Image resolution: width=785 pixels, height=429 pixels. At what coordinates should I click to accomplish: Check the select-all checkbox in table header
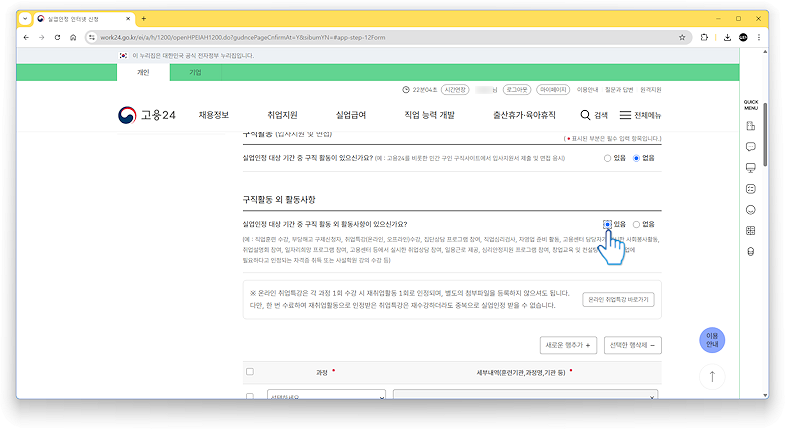(x=250, y=371)
